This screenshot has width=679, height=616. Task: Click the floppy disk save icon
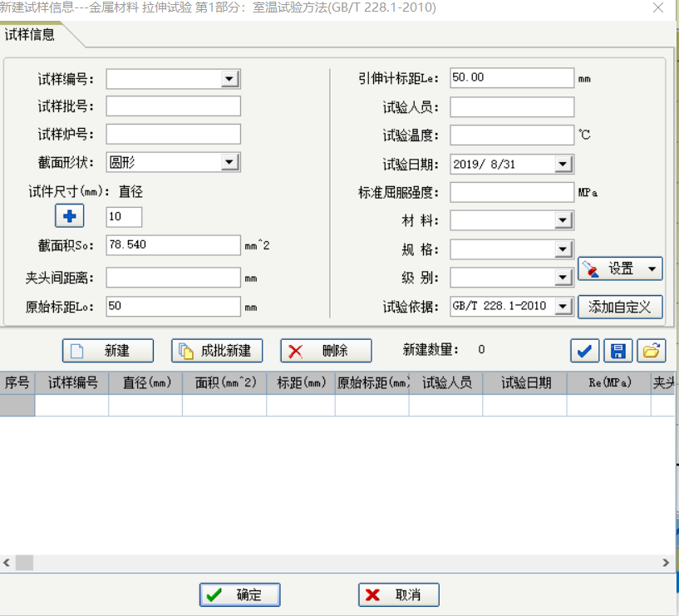coord(617,351)
